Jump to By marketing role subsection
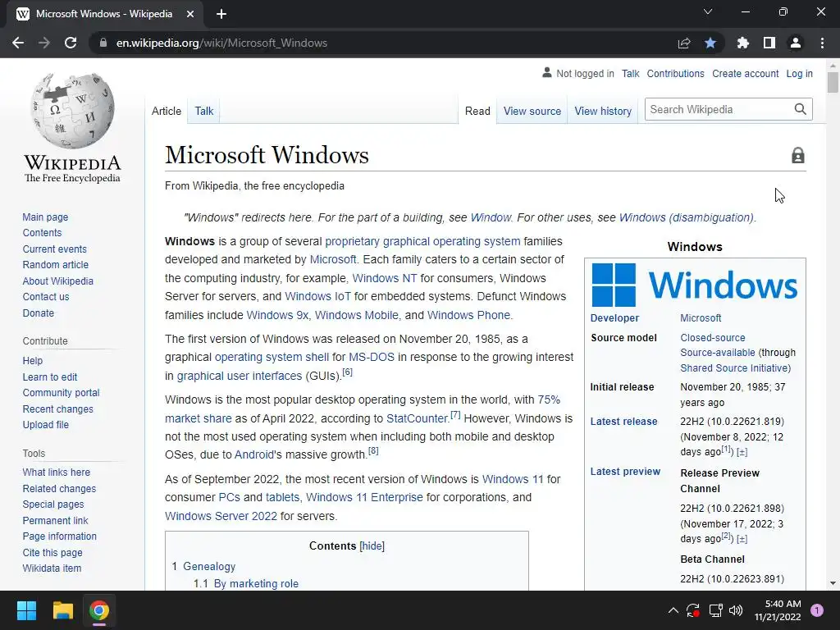840x630 pixels. [256, 583]
